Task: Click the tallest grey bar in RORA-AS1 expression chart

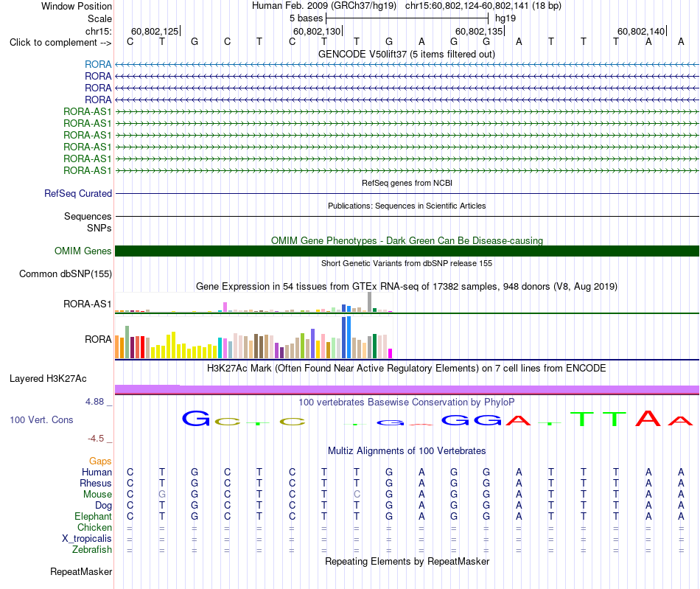Action: tap(369, 302)
